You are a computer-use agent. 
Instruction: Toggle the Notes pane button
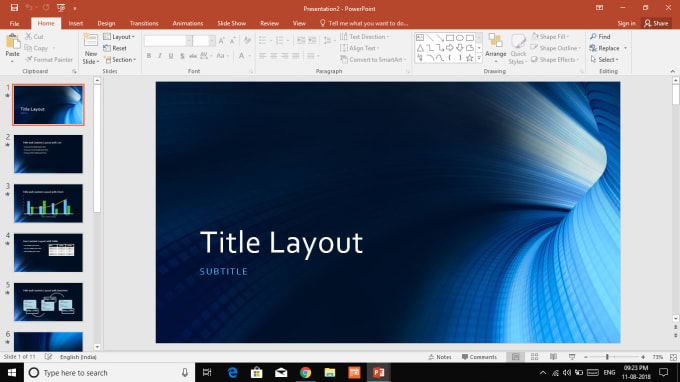point(440,357)
